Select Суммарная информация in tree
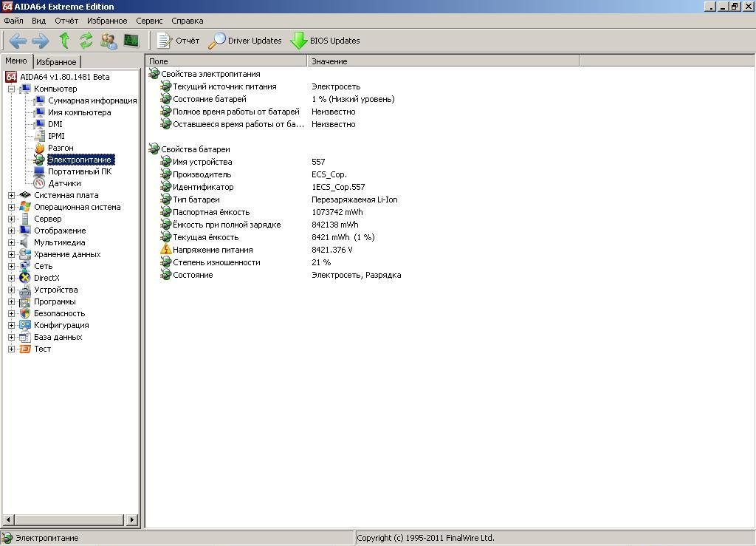Image resolution: width=756 pixels, height=546 pixels. click(92, 100)
